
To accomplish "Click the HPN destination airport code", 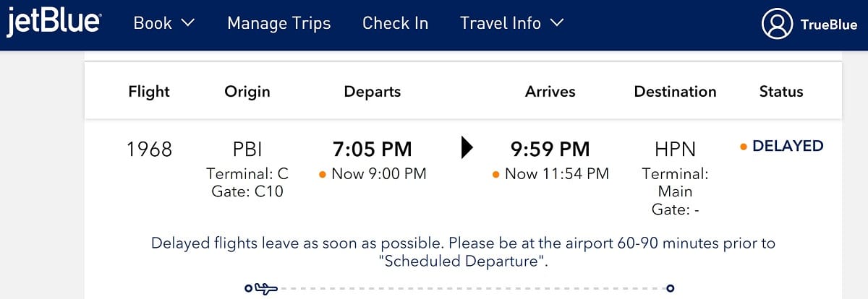I will 675,149.
